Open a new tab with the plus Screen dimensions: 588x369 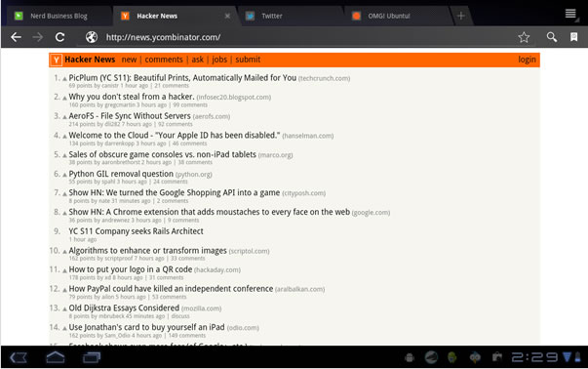(461, 16)
